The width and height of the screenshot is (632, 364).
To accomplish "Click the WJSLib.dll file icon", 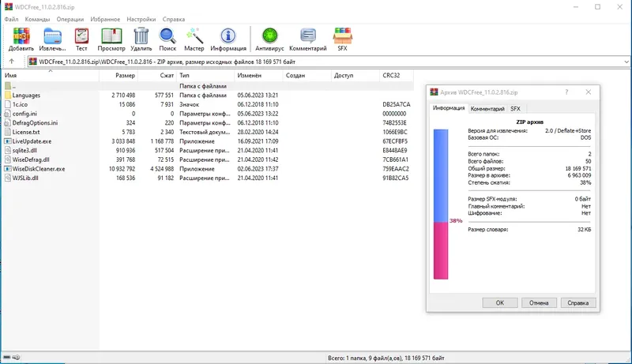I will [8, 178].
